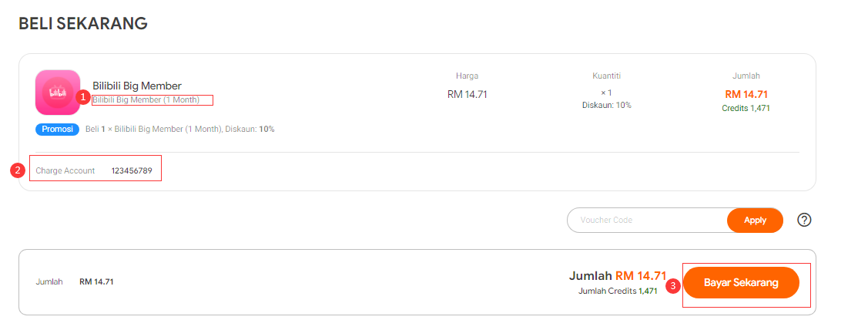Viewport: 868px width, 320px height.
Task: Click the Diskaun: 10% text under Kuantiti
Action: (x=607, y=105)
